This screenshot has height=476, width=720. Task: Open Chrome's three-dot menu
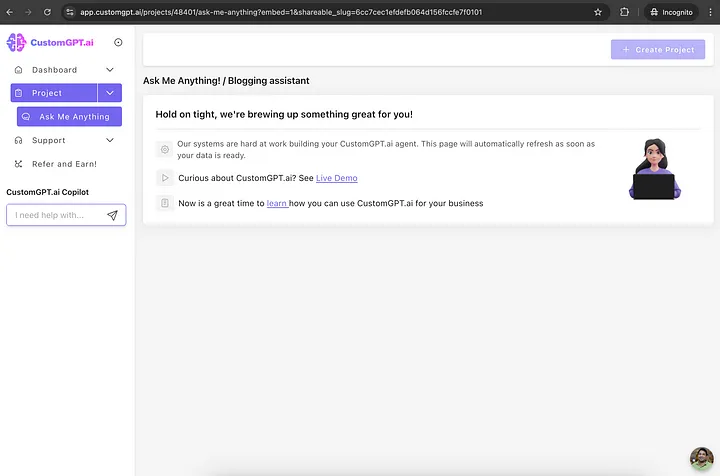(x=709, y=12)
